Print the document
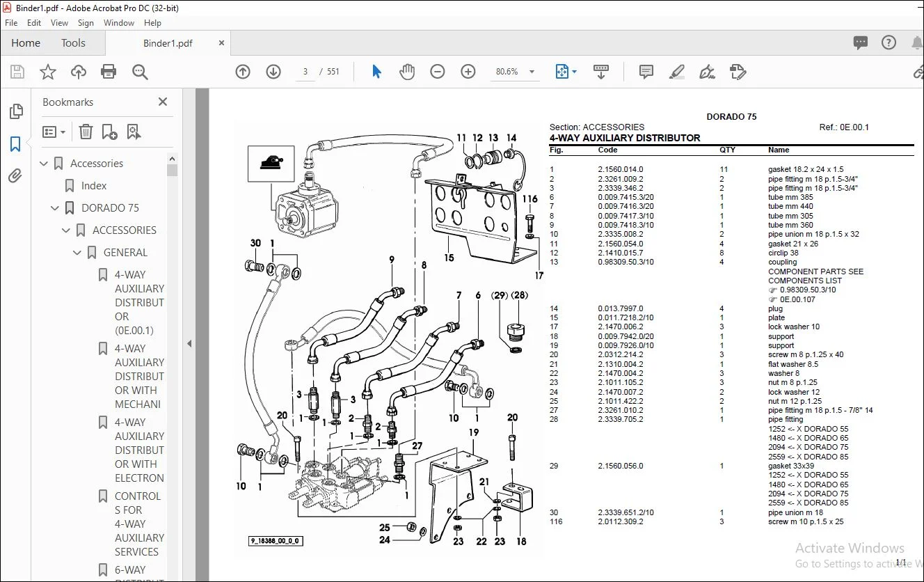The image size is (924, 582). point(109,72)
